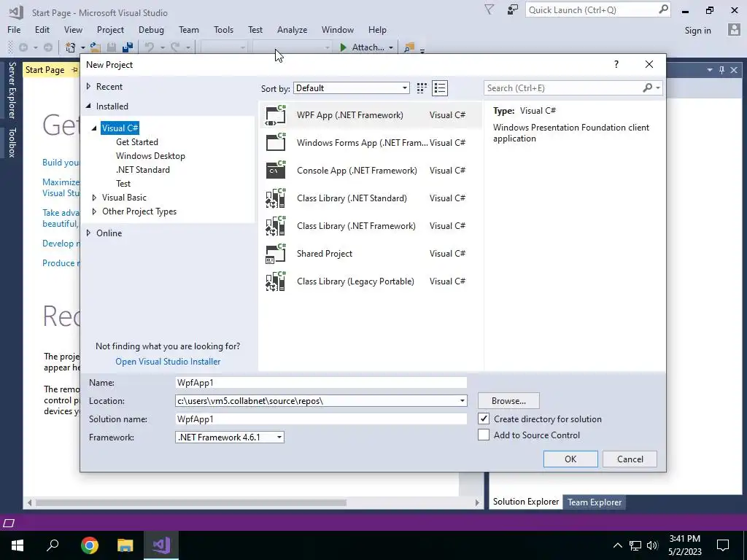Open the Solution Explorer window options dropdown
Screen dimensions: 747x560
(x=709, y=70)
